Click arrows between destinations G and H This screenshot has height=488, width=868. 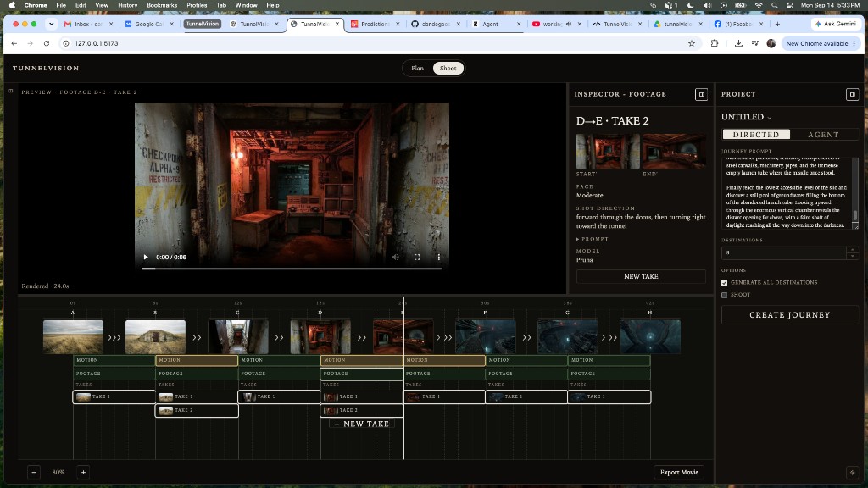609,337
